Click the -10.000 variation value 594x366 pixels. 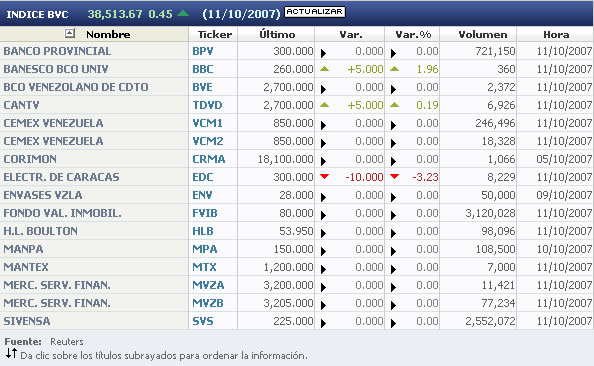[364, 177]
